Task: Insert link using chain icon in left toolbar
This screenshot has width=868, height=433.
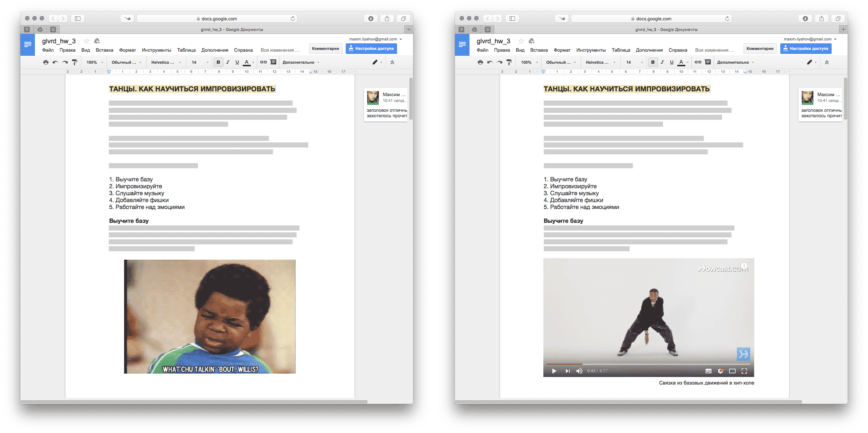Action: 263,62
